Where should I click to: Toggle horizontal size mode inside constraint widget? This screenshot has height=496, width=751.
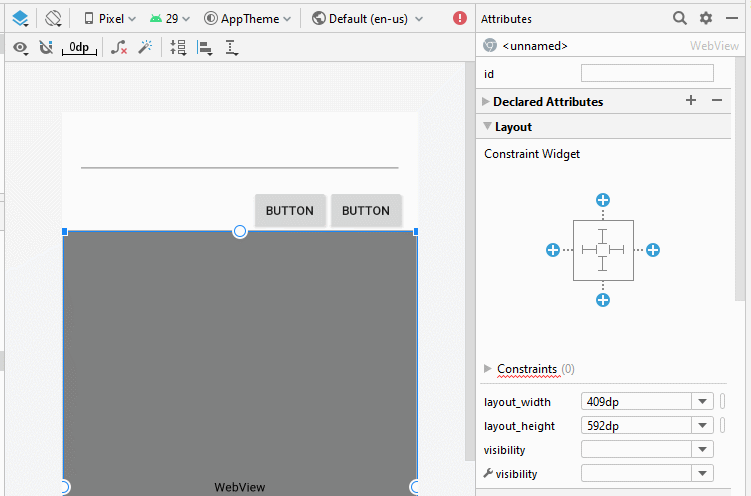[589, 249]
